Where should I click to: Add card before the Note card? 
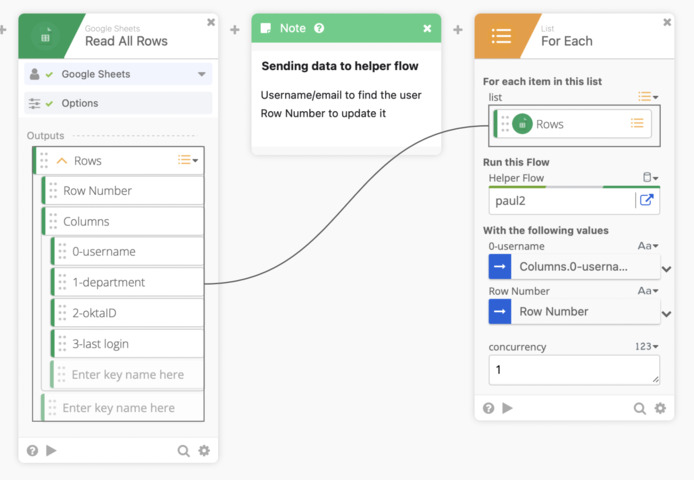(235, 30)
